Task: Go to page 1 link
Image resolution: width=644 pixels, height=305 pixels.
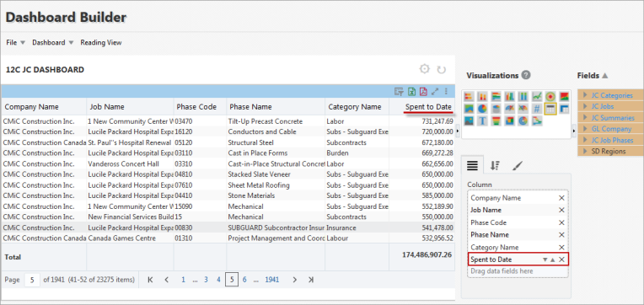Action: (183, 280)
